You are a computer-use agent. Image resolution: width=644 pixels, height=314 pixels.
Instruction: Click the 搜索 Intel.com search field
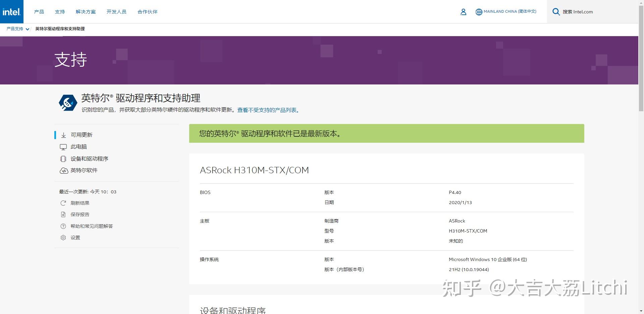click(593, 12)
